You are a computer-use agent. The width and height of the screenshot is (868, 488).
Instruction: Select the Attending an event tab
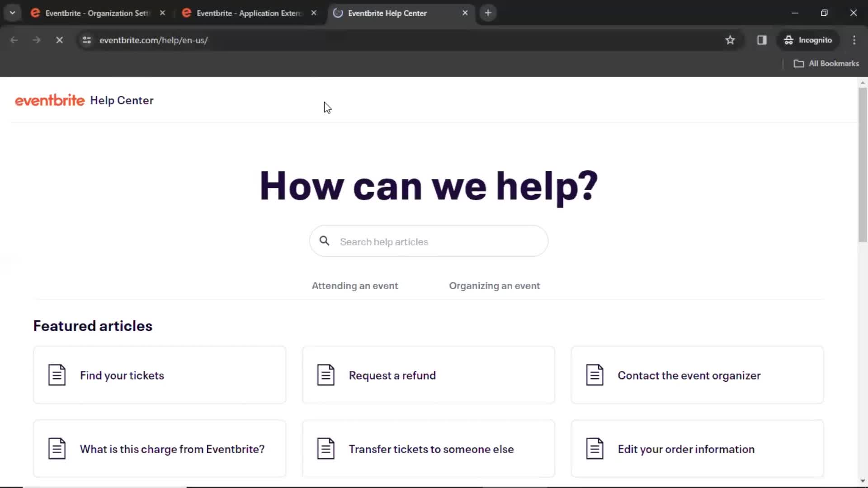click(355, 286)
